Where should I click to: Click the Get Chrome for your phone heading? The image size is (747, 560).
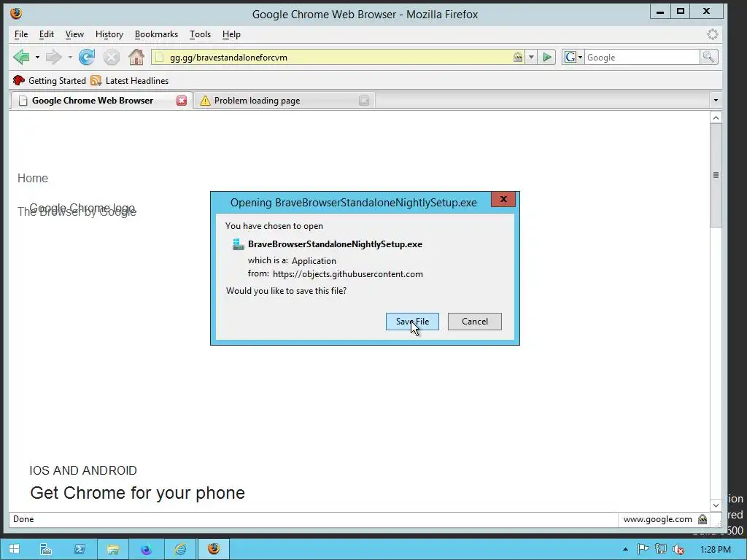click(138, 493)
